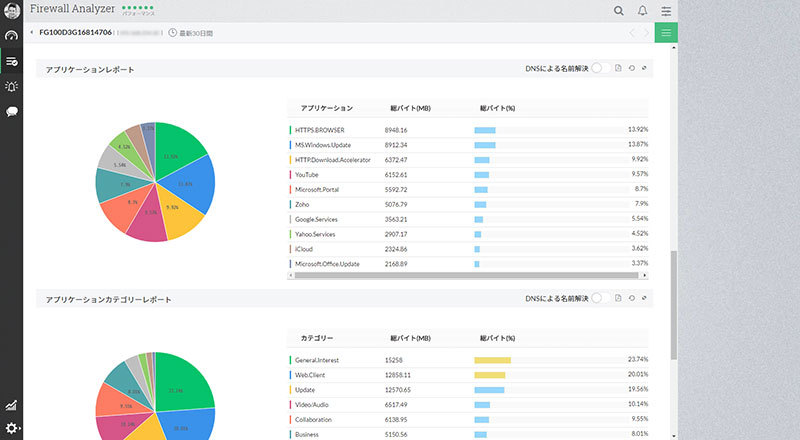The height and width of the screenshot is (440, 800).
Task: Open the dashboard gauge icon in sidebar
Action: point(11,35)
